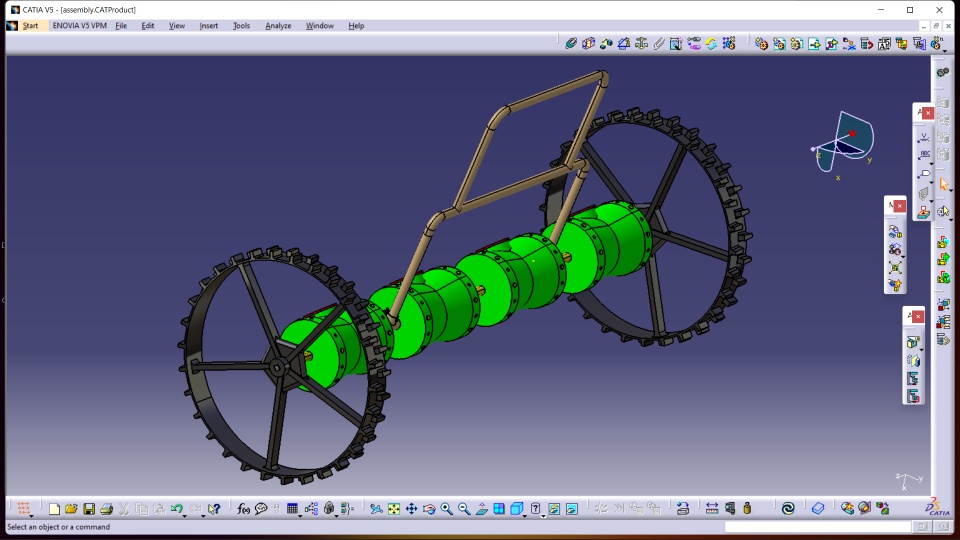Close the floating annotation toolbar
The image size is (960, 540).
coord(928,113)
